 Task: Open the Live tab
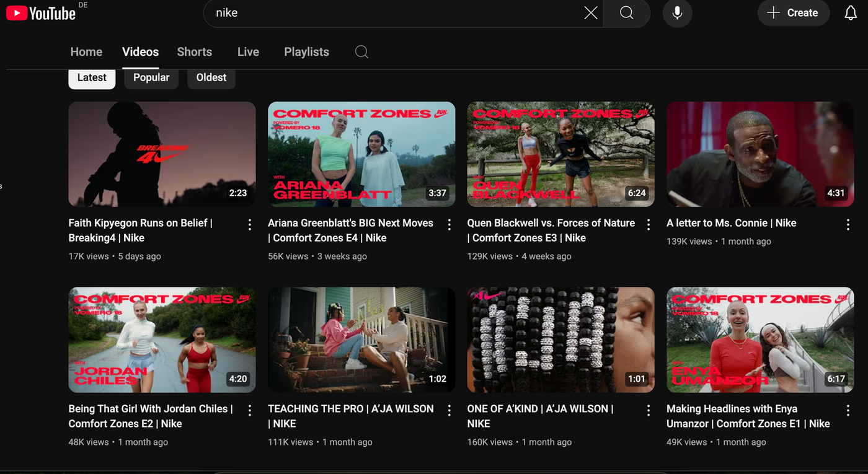[x=248, y=52]
